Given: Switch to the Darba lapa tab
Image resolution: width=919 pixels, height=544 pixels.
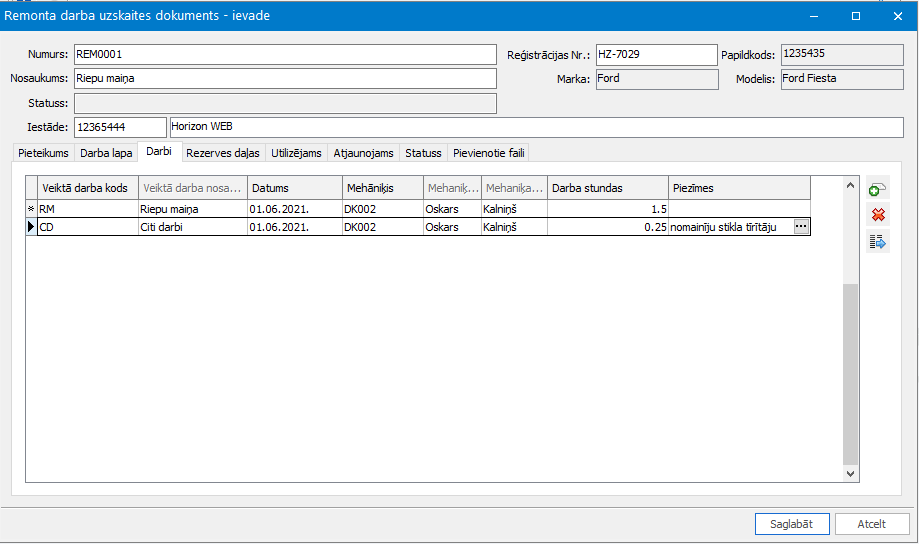Looking at the screenshot, I should pyautogui.click(x=106, y=153).
